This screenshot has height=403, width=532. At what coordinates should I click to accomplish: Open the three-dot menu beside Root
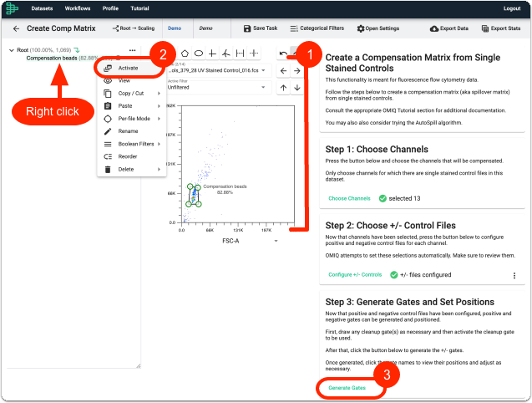pos(132,50)
